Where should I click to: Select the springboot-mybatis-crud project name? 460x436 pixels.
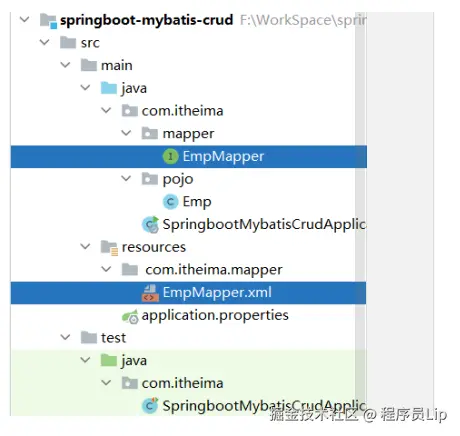pos(146,20)
